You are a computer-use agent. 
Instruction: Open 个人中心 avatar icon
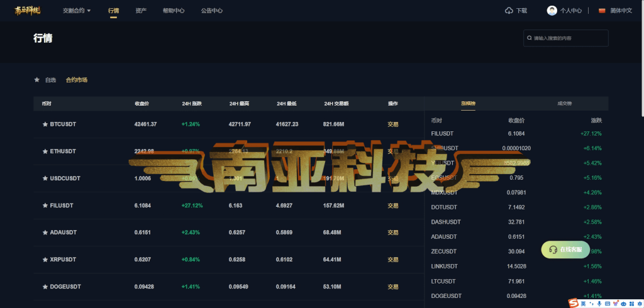[x=552, y=11]
